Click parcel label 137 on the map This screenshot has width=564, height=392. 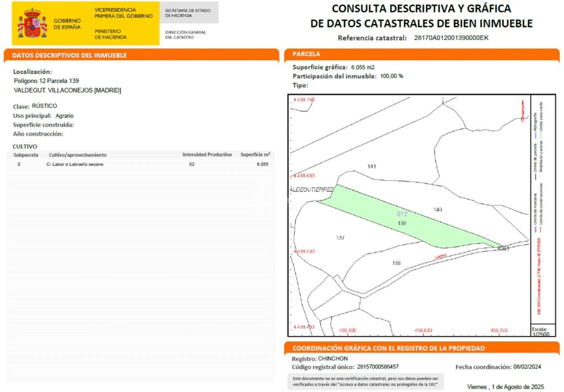[340, 238]
